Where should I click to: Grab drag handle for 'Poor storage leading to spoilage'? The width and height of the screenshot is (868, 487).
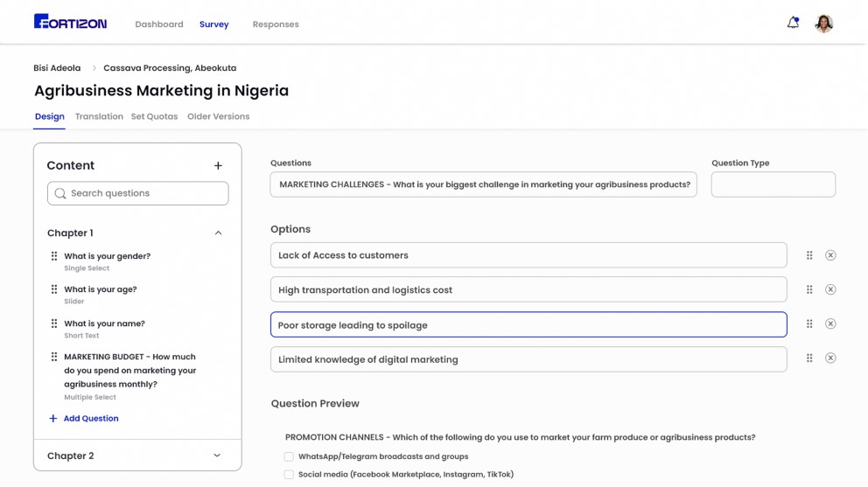click(x=809, y=324)
